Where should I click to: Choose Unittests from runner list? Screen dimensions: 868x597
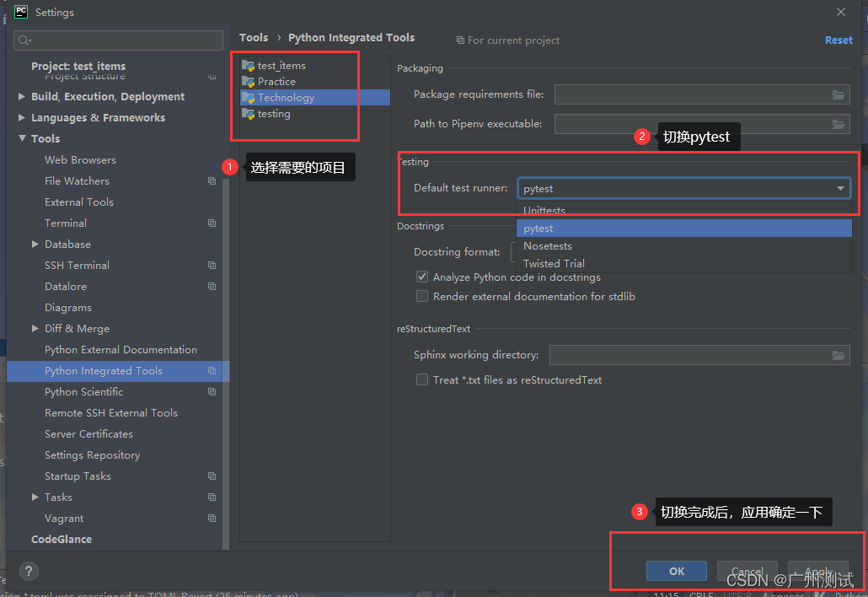684,211
